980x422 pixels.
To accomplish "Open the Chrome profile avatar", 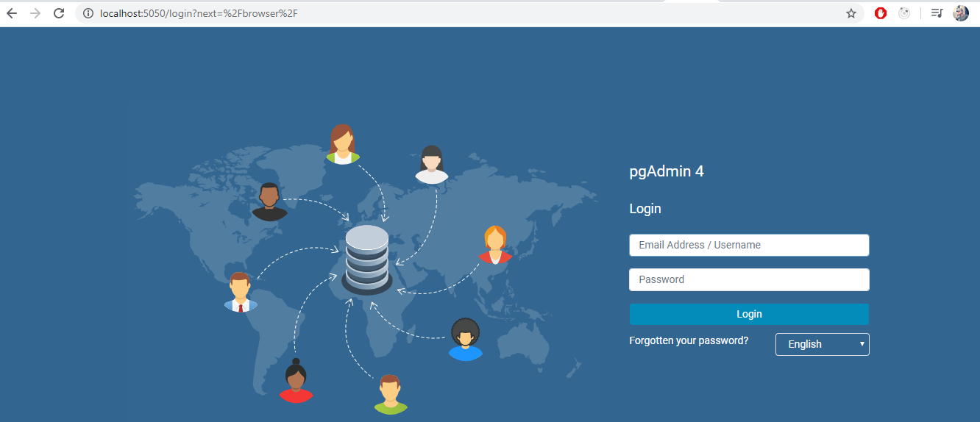I will pos(961,13).
